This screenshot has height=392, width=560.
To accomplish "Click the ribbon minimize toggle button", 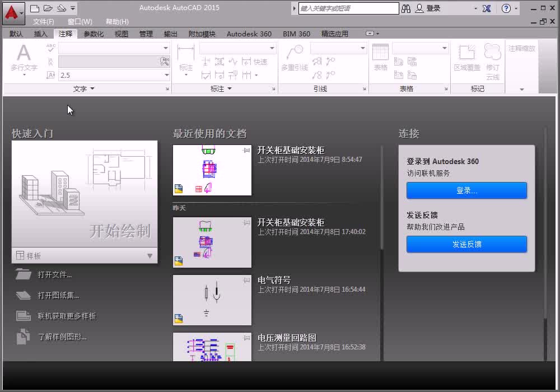I will click(370, 34).
